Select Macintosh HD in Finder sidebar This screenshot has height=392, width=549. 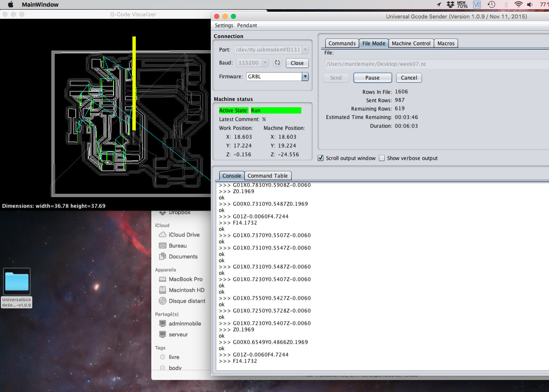[x=181, y=290]
